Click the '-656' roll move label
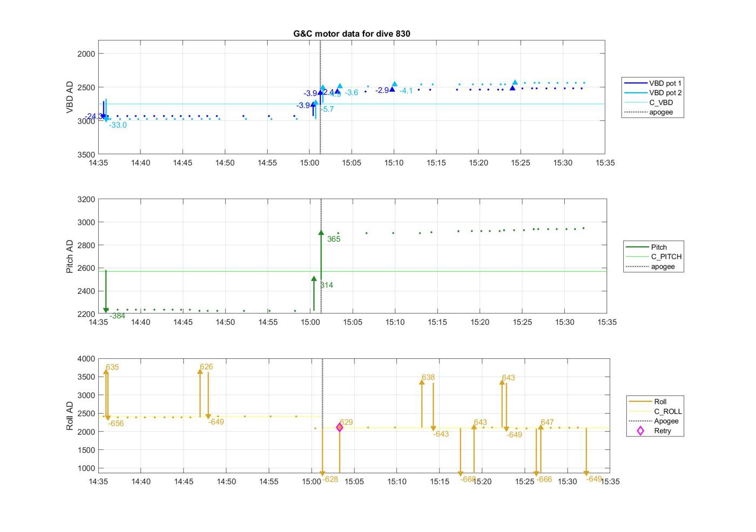The height and width of the screenshot is (532, 756). coord(116,424)
